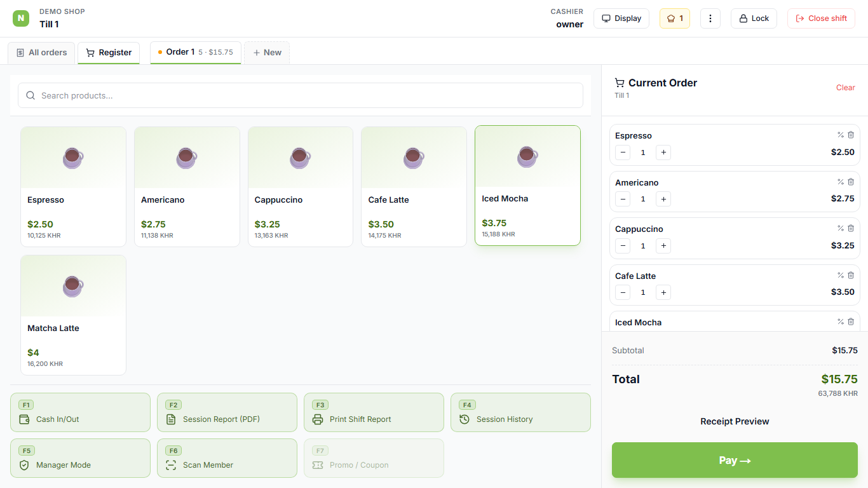Add Matcha Latte product to order

pyautogui.click(x=73, y=315)
